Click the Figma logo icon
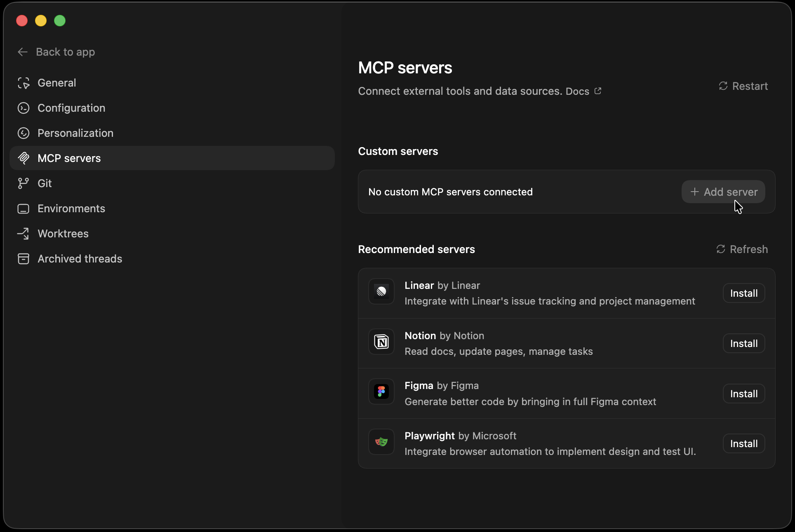The image size is (795, 532). pos(381,391)
